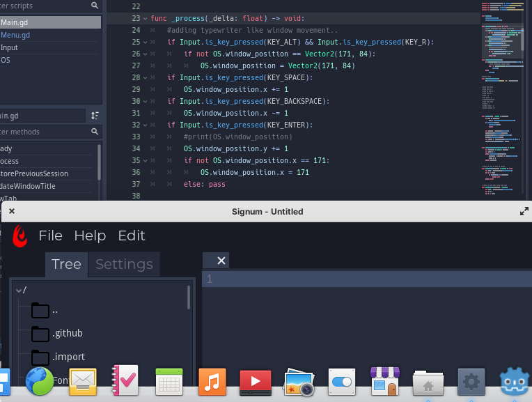Close the open editor tab in Signum
The image size is (532, 402).
coord(221,261)
